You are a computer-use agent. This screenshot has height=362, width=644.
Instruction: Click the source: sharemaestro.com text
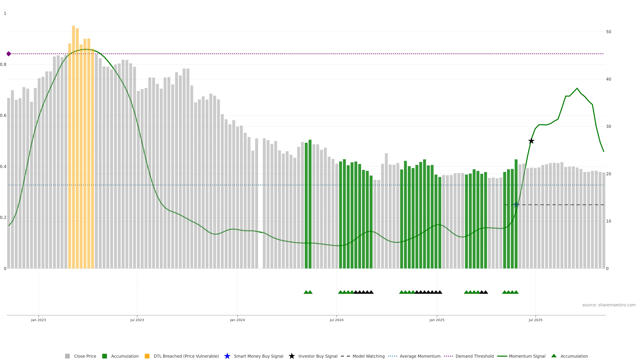pyautogui.click(x=609, y=305)
